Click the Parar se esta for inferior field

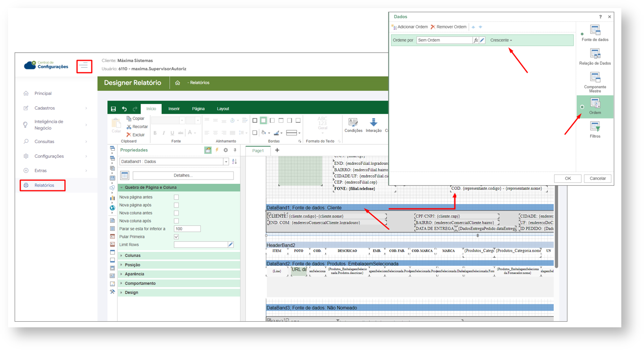pyautogui.click(x=187, y=229)
